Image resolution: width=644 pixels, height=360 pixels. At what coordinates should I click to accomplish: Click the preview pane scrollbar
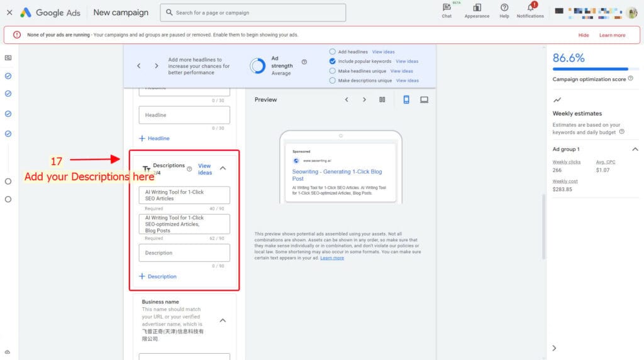tap(543, 226)
